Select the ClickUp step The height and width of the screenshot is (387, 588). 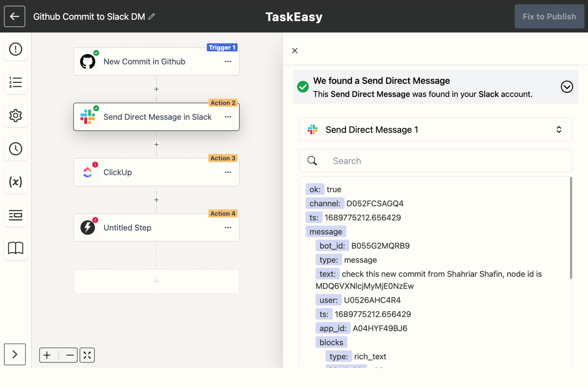tap(156, 172)
